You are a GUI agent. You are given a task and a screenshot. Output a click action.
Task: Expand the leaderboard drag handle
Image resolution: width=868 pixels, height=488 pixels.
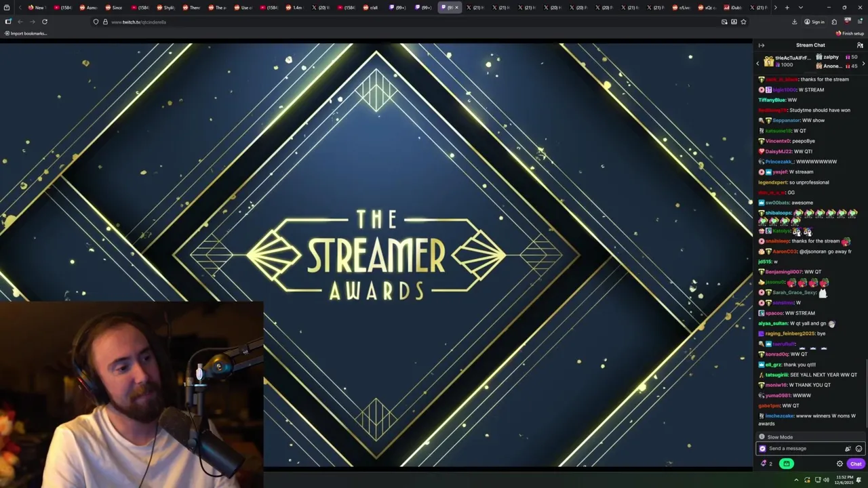(x=810, y=73)
